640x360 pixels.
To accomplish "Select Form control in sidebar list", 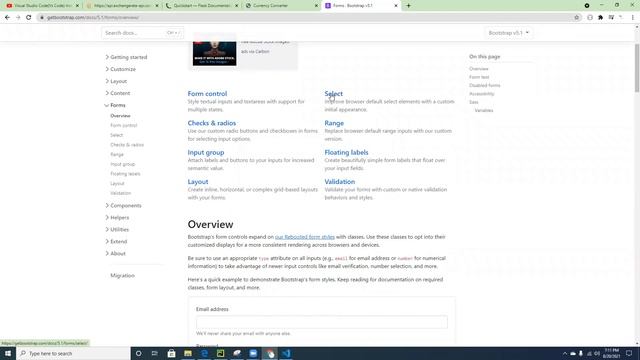I will click(x=124, y=125).
